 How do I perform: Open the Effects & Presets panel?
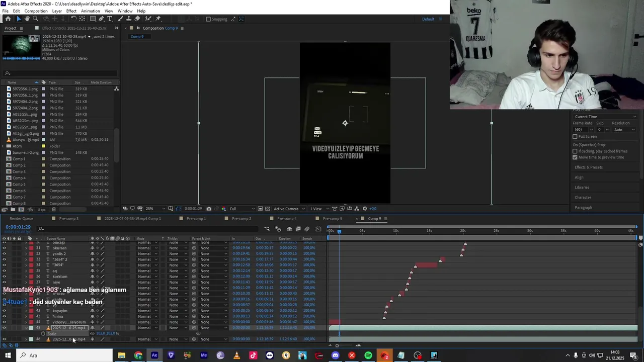589,167
